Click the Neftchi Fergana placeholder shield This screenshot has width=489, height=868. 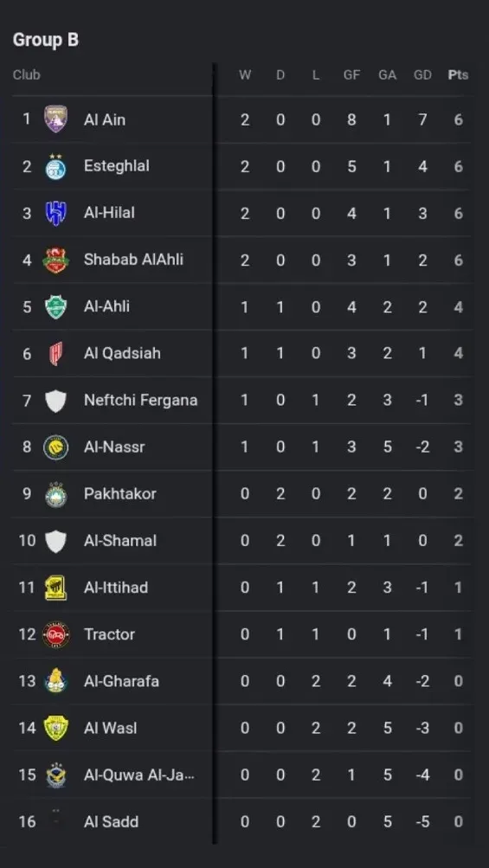56,401
